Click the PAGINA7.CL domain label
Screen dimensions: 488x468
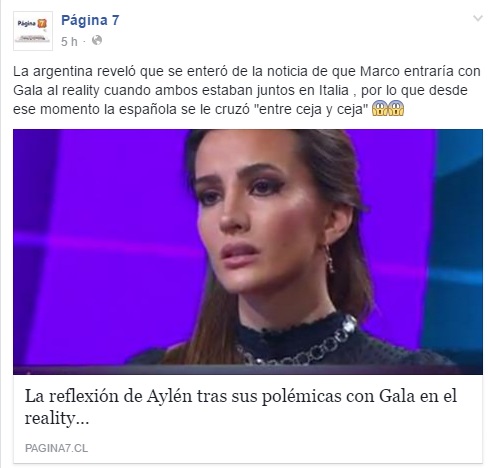point(56,448)
